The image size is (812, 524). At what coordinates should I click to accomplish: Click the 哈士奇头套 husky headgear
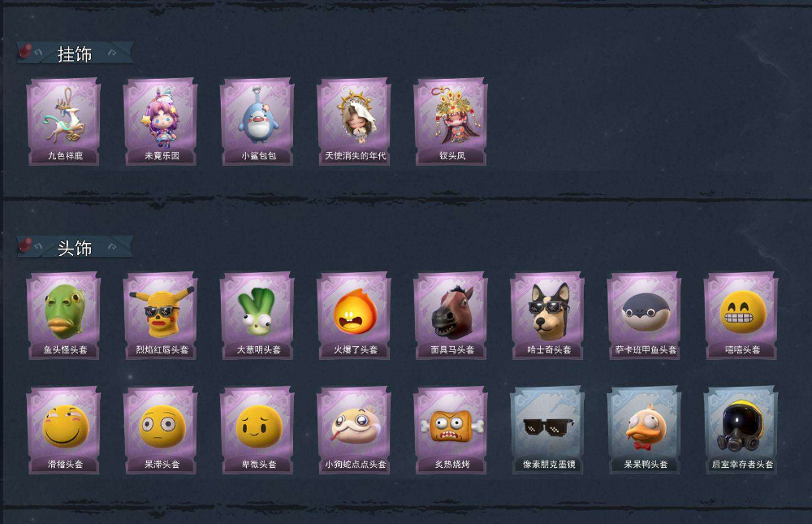548,316
